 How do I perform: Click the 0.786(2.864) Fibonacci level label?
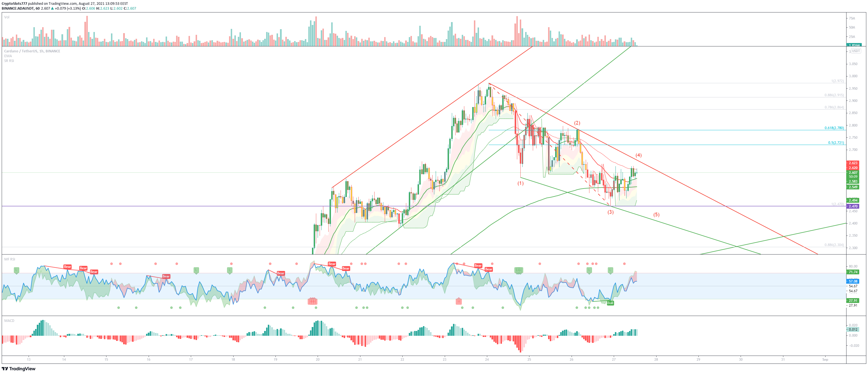click(x=834, y=107)
